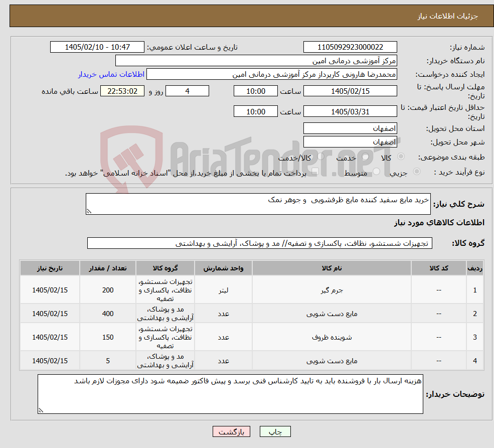
Task: Click the delivery province field اصفهان
Action: point(350,128)
